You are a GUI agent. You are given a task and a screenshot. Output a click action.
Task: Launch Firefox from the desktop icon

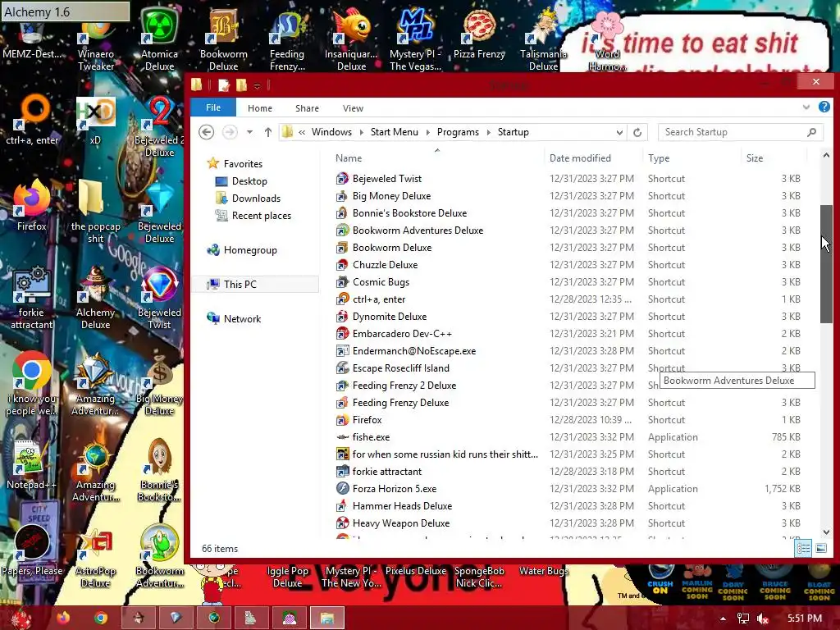pyautogui.click(x=32, y=206)
